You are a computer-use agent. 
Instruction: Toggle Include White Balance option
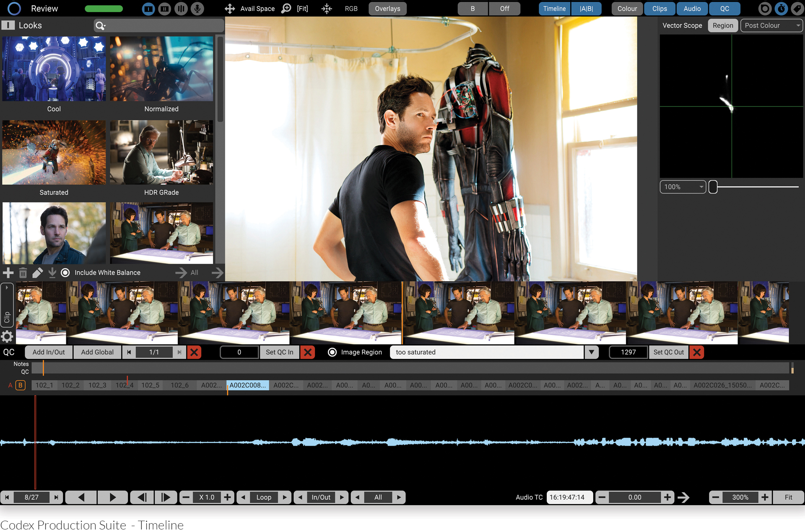click(x=65, y=273)
